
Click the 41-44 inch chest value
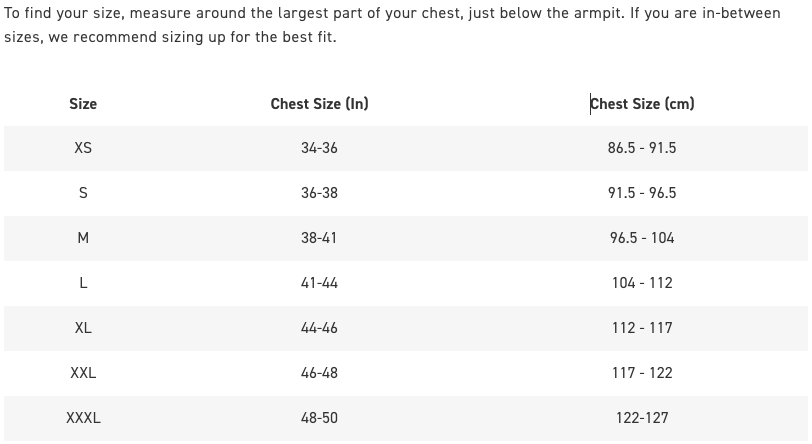pos(319,283)
